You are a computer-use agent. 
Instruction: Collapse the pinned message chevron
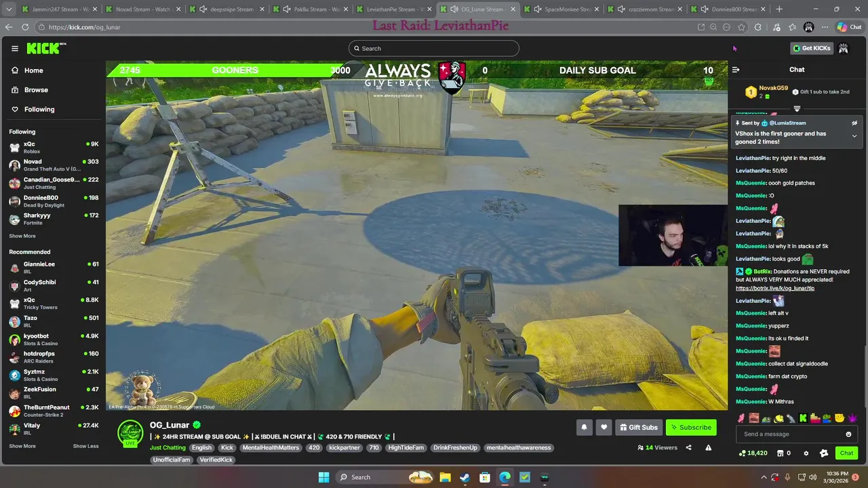point(854,136)
